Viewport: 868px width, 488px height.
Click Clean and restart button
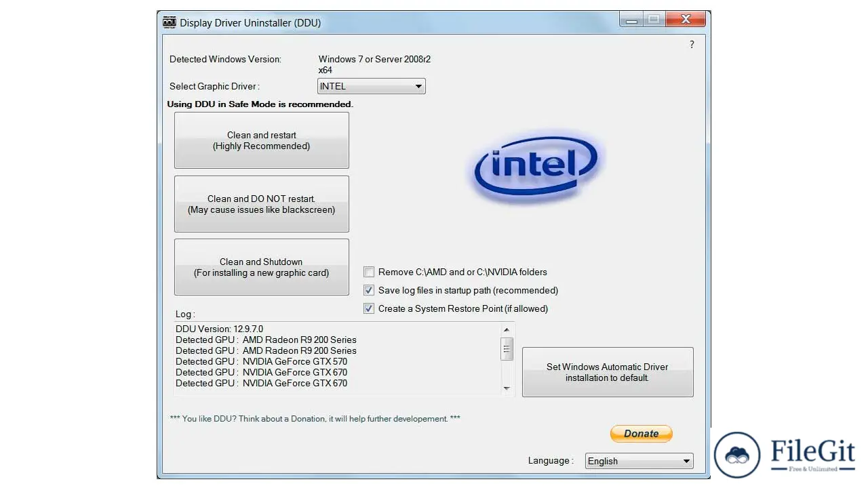point(262,140)
